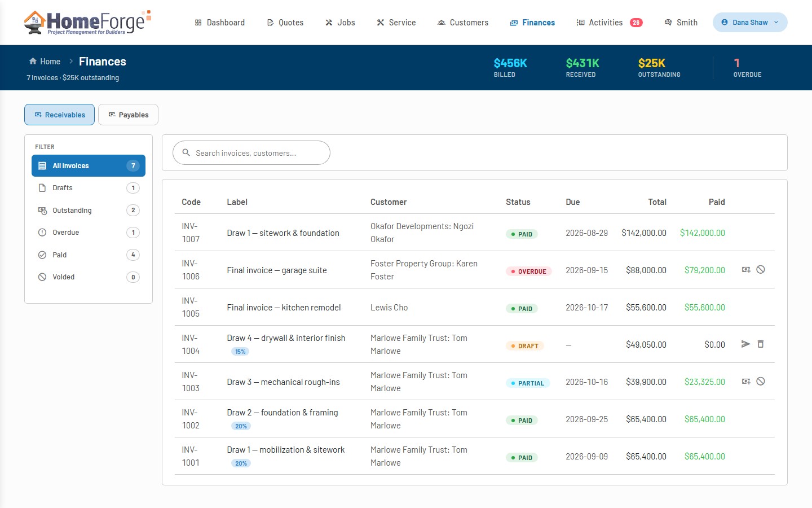Go to Customers in the navigation

463,23
